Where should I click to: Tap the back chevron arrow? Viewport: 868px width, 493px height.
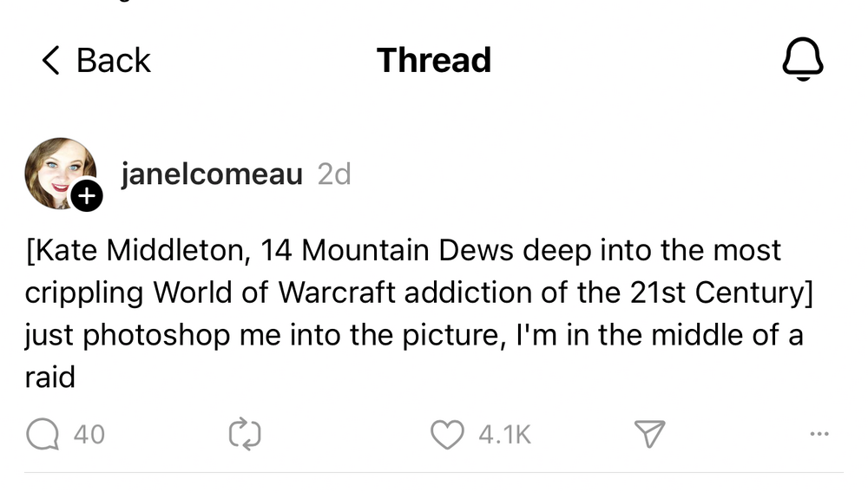51,61
